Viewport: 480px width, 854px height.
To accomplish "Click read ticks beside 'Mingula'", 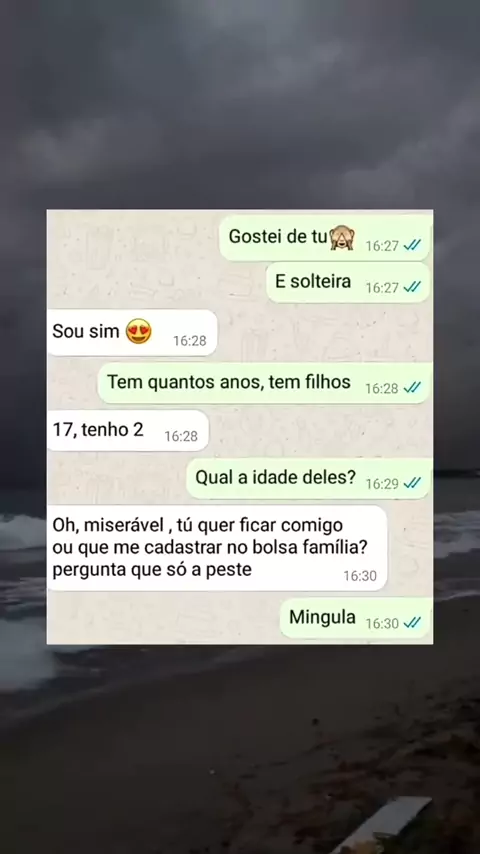I will [x=412, y=623].
